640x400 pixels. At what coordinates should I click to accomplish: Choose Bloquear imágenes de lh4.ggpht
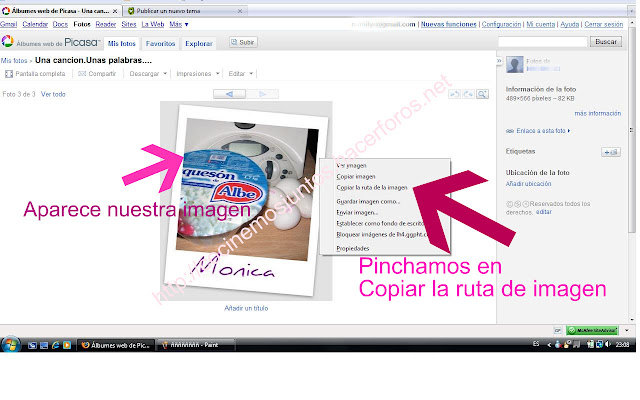click(x=381, y=235)
